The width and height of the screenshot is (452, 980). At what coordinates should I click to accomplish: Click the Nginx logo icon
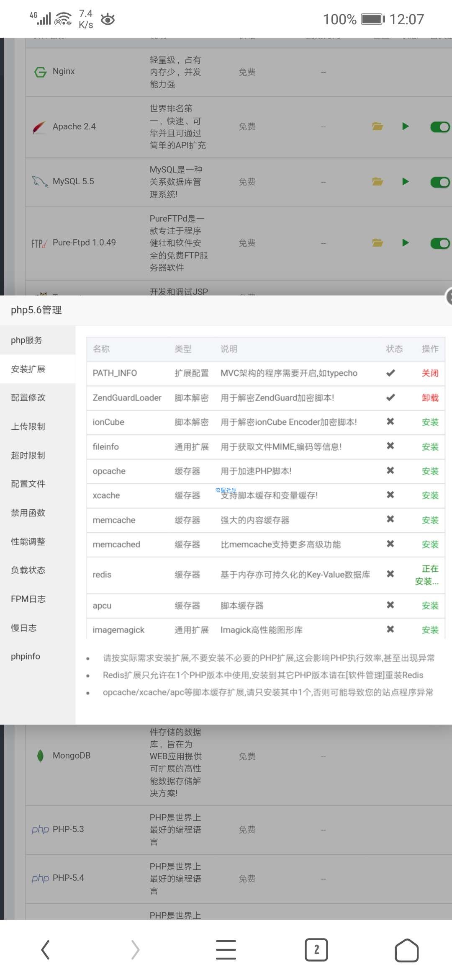(40, 72)
